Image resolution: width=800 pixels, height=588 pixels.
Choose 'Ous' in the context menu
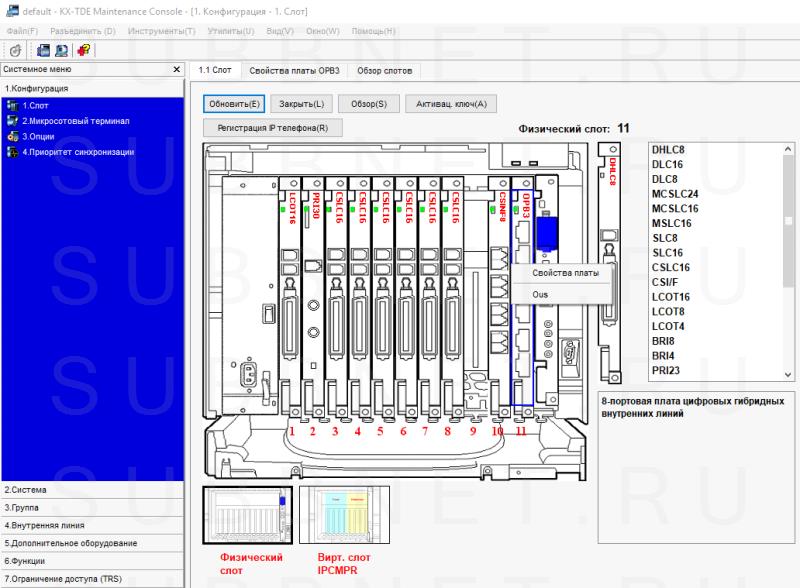point(541,295)
